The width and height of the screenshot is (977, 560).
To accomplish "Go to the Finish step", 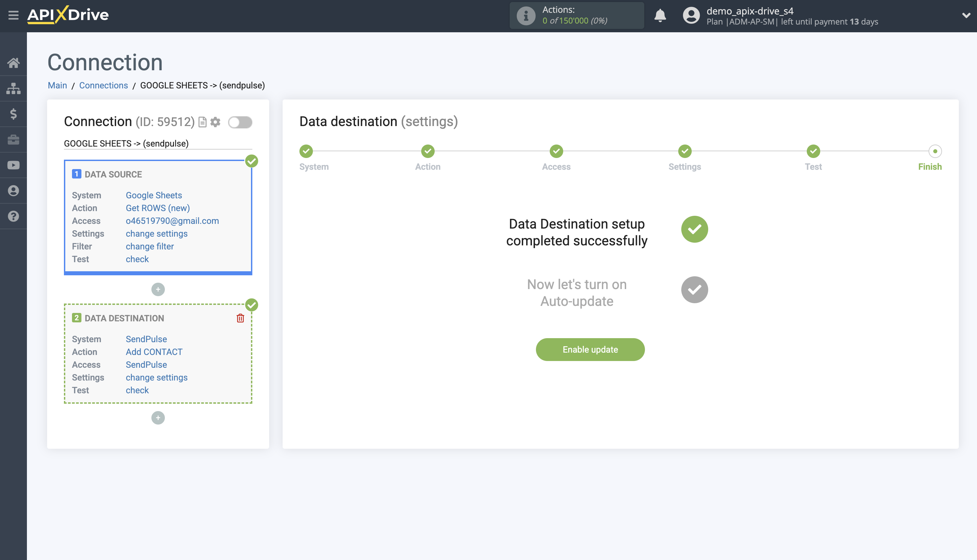I will (x=935, y=151).
